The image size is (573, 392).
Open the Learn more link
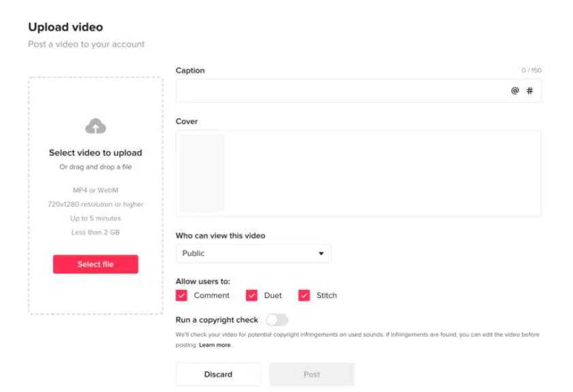coord(215,345)
